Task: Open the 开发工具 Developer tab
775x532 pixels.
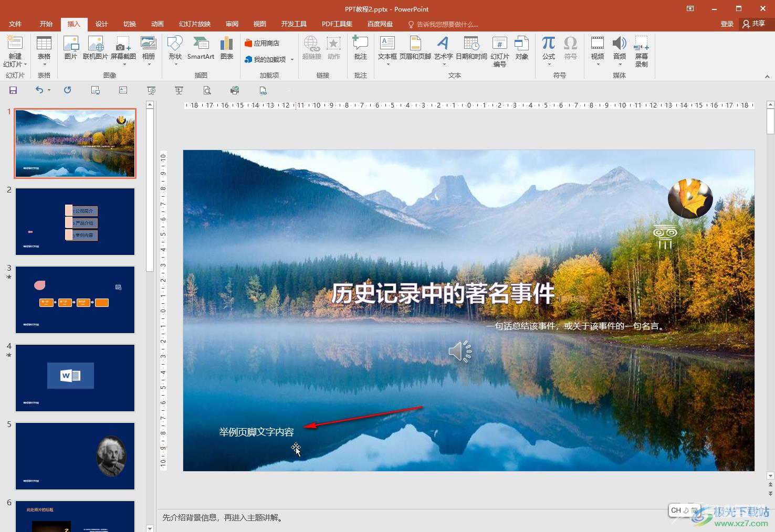Action: 294,24
